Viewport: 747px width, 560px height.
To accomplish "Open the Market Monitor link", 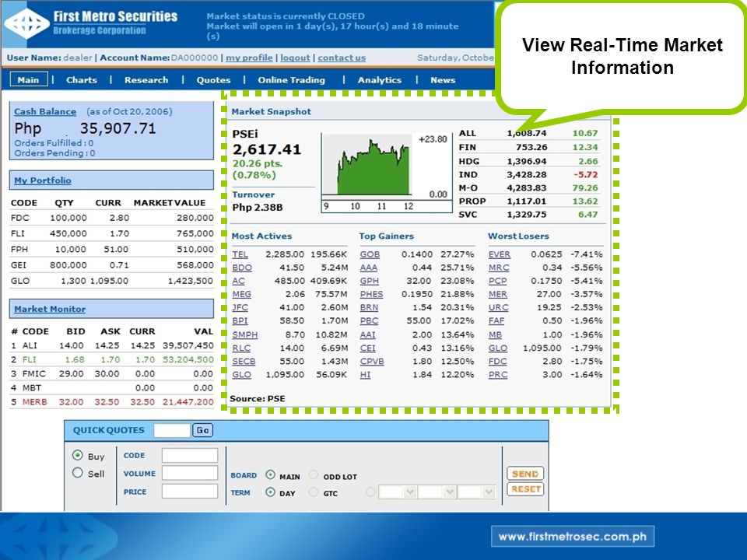I will tap(50, 309).
